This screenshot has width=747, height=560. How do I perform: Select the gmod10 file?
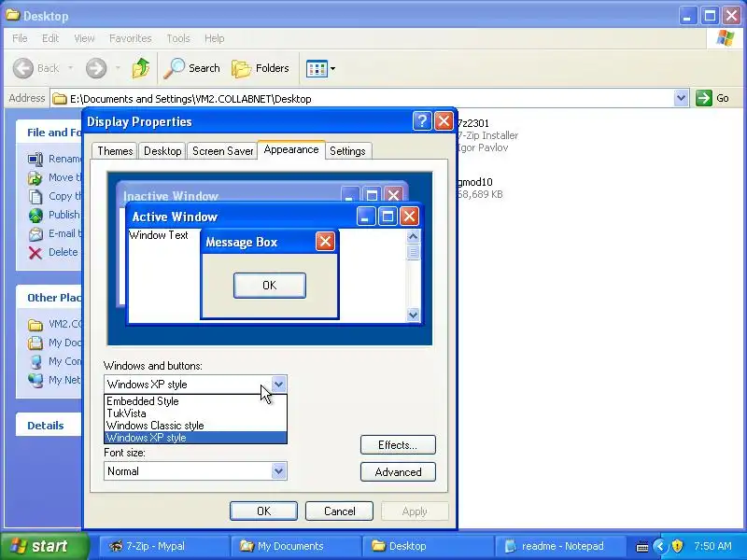click(480, 189)
